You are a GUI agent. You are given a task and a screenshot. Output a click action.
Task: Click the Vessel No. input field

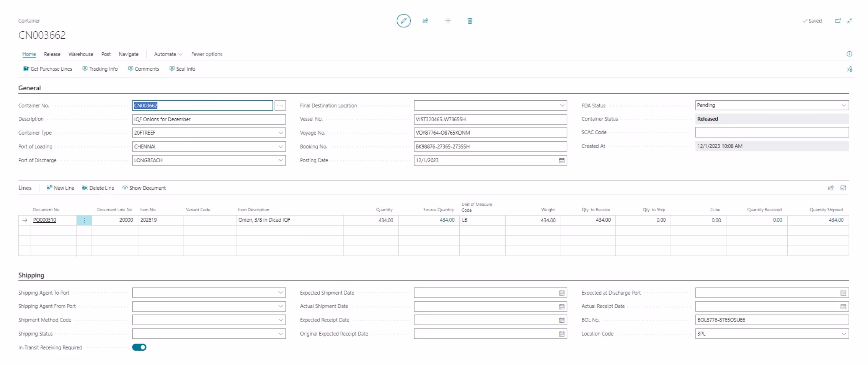pyautogui.click(x=490, y=119)
